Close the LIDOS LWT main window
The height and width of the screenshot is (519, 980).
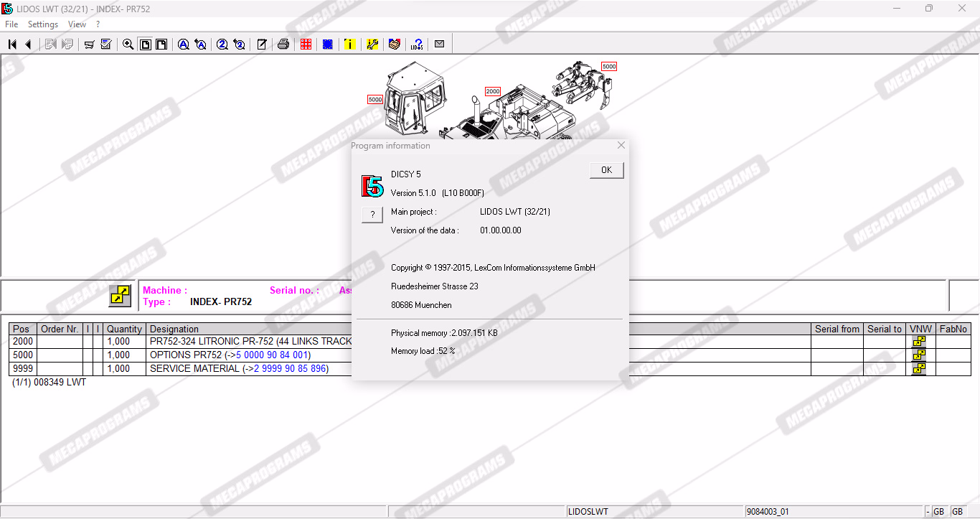pyautogui.click(x=962, y=9)
